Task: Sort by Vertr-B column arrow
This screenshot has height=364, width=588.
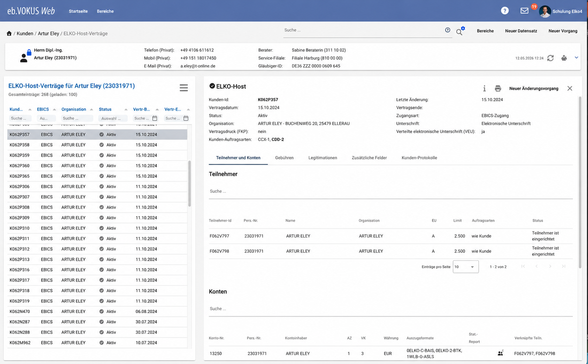Action: click(157, 110)
